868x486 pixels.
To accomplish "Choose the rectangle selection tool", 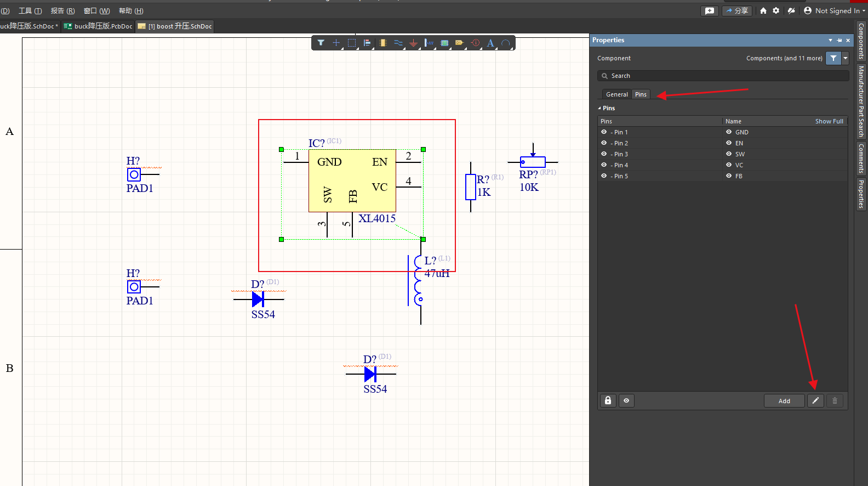I will (352, 43).
